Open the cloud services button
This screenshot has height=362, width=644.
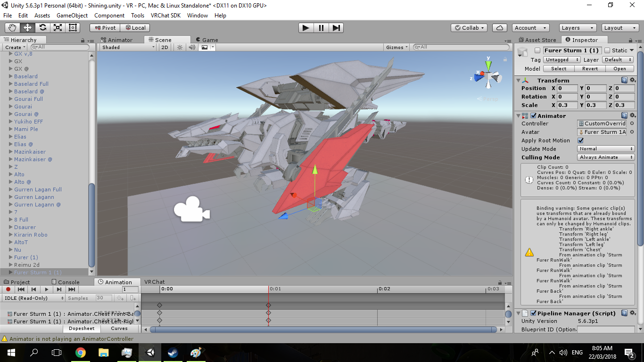click(500, 28)
